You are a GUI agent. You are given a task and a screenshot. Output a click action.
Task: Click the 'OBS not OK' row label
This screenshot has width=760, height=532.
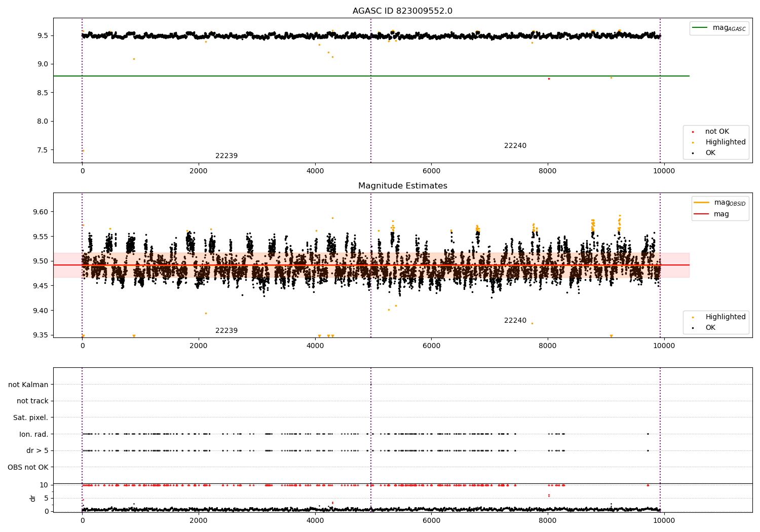coord(28,467)
